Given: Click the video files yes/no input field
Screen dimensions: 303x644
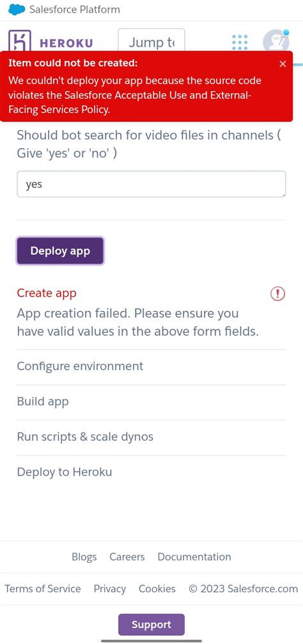Looking at the screenshot, I should coord(151,184).
